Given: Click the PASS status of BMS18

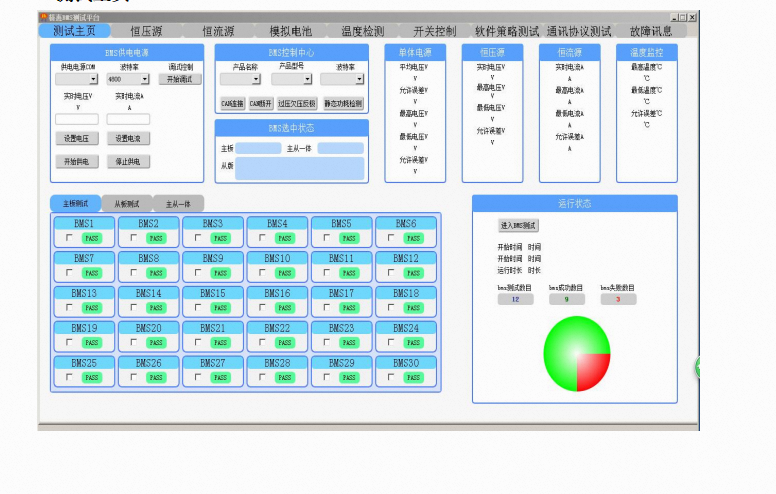Looking at the screenshot, I should (x=413, y=308).
